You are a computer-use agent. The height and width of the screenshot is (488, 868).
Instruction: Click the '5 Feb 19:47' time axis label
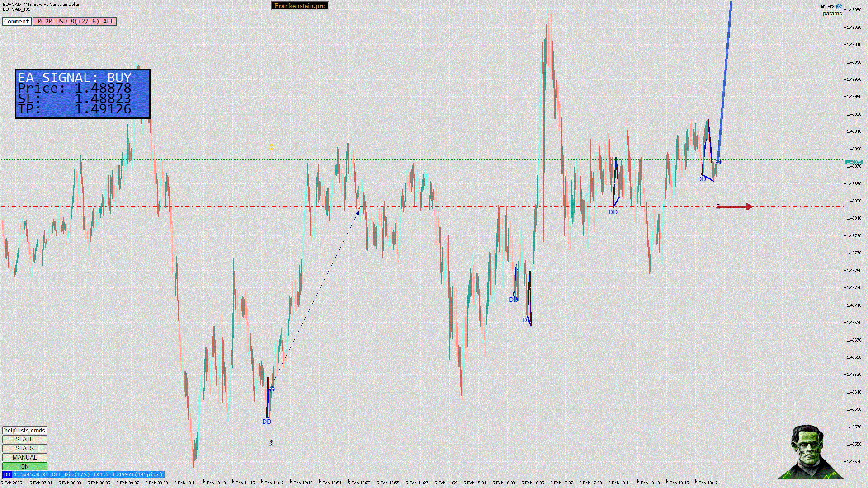[x=706, y=483]
